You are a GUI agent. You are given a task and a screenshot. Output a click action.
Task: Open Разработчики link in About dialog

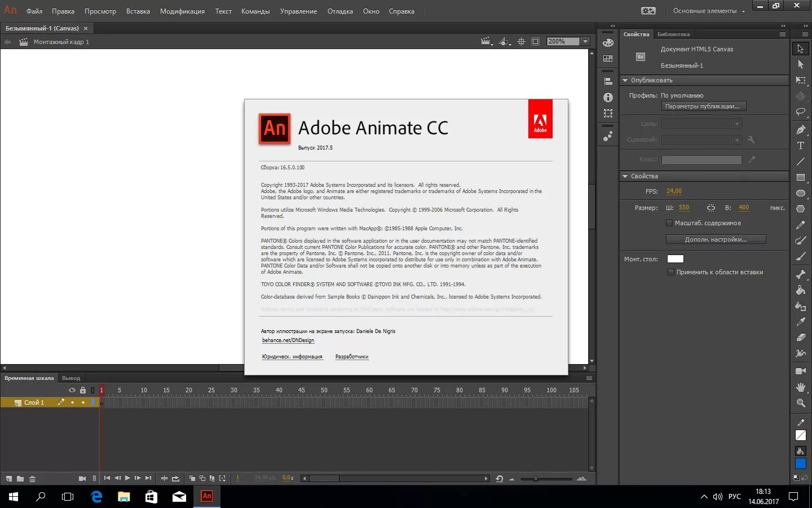352,357
